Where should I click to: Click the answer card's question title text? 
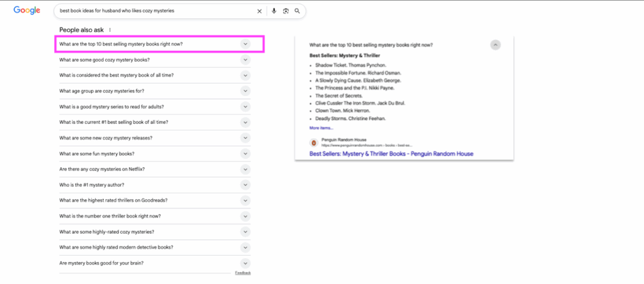(370, 45)
